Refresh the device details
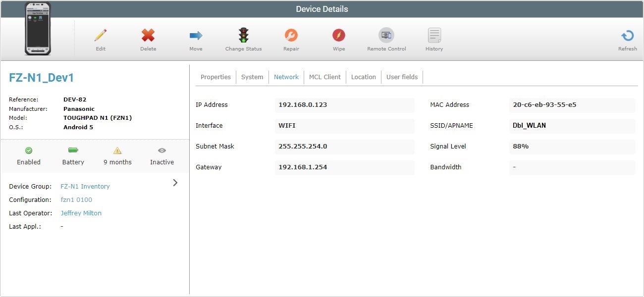The width and height of the screenshot is (644, 297). [627, 36]
